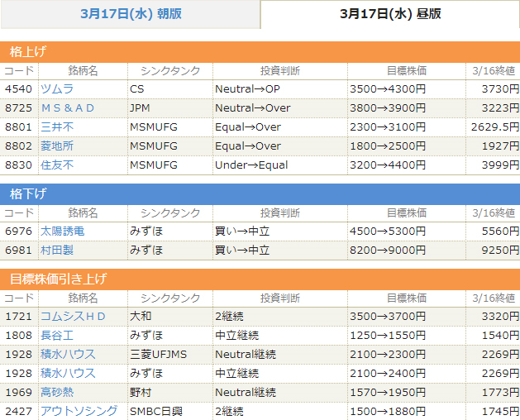Click 目標株価 column header in 格上げ table
520x420 pixels.
click(407, 71)
